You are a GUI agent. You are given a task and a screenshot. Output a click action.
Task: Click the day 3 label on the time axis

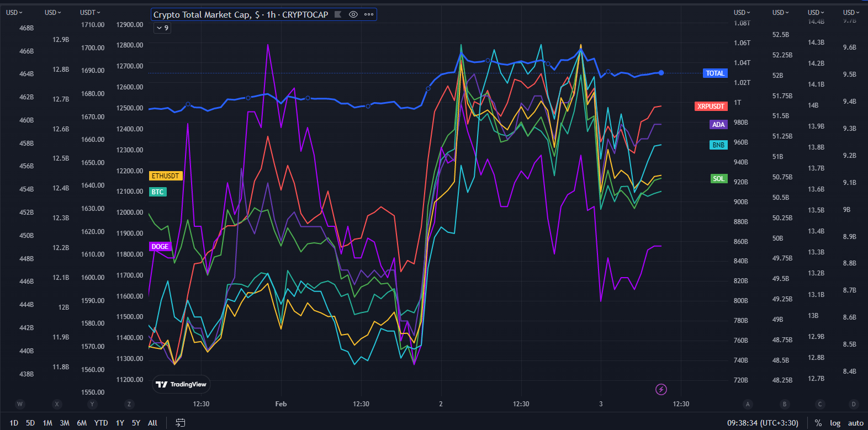pyautogui.click(x=601, y=404)
